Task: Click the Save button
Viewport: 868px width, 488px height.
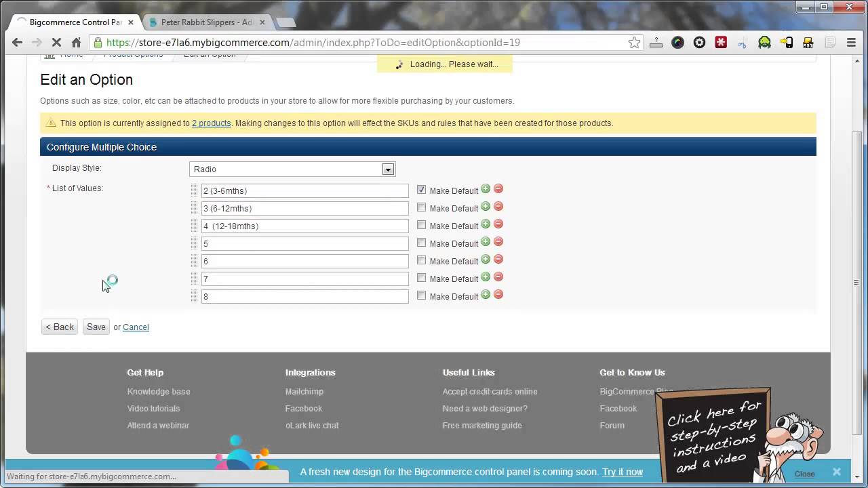Action: click(x=96, y=327)
